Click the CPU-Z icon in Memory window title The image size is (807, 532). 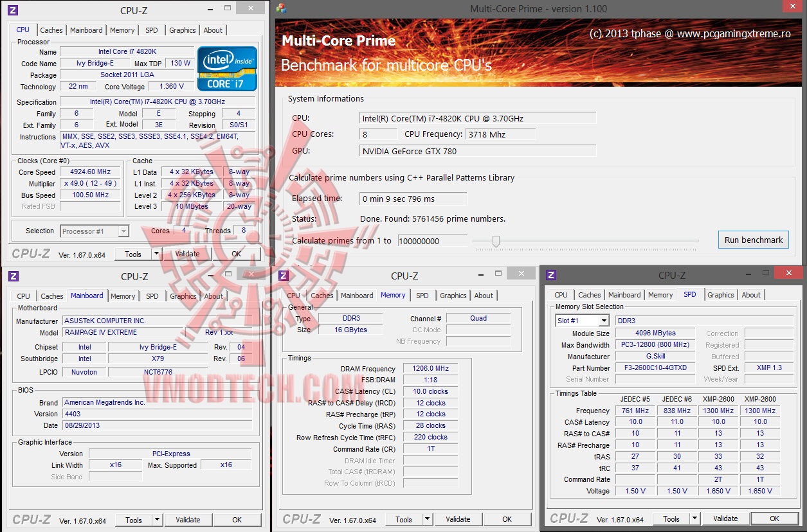[x=283, y=276]
